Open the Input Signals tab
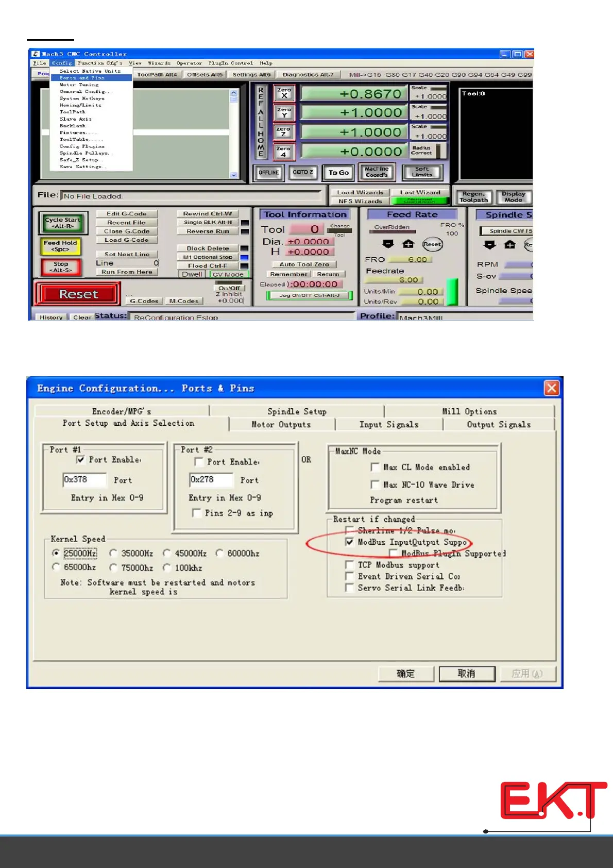 tap(389, 424)
